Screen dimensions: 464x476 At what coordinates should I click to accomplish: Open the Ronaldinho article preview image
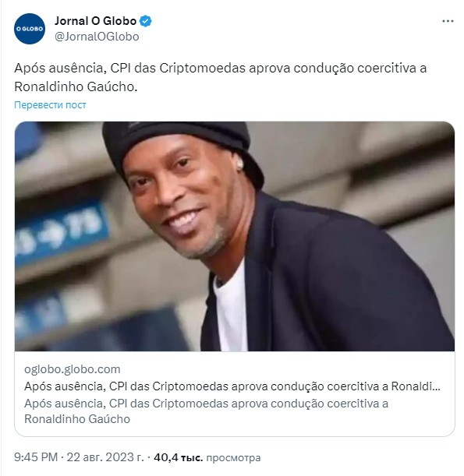[x=235, y=236]
